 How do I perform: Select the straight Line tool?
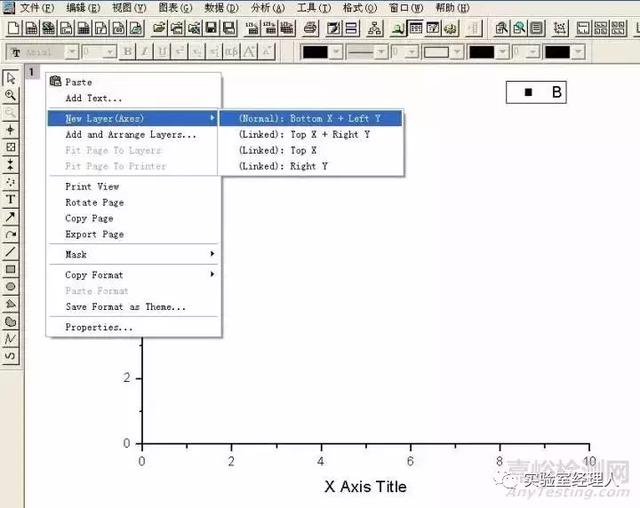(11, 252)
